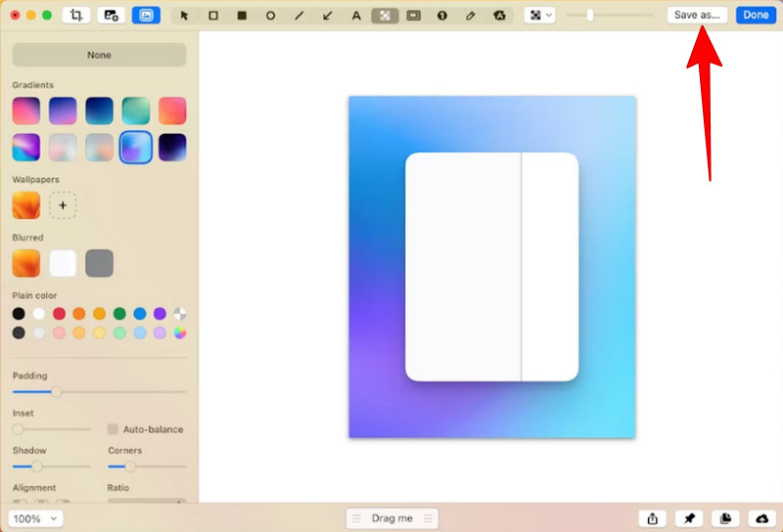Add a wallpaper with the plus tile

click(x=63, y=205)
